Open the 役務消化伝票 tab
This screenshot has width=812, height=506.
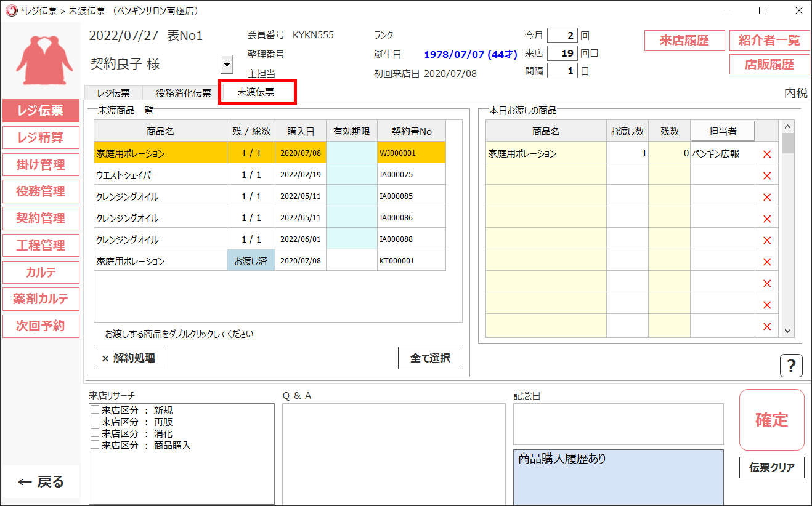tap(183, 94)
